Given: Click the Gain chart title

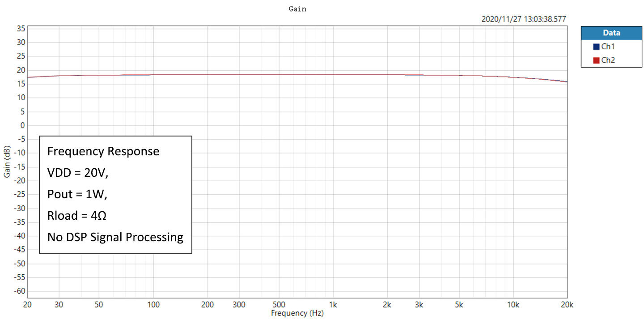Looking at the screenshot, I should tap(297, 9).
